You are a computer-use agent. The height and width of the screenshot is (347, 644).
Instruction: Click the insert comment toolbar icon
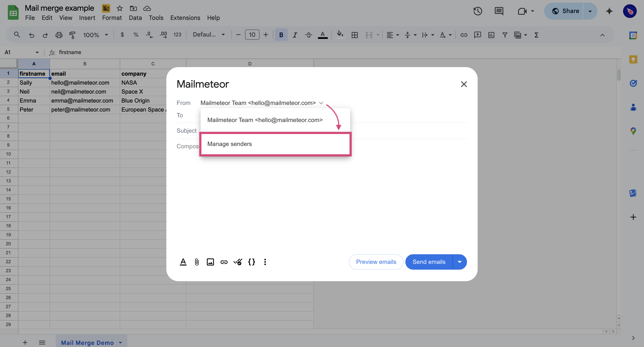(x=477, y=35)
